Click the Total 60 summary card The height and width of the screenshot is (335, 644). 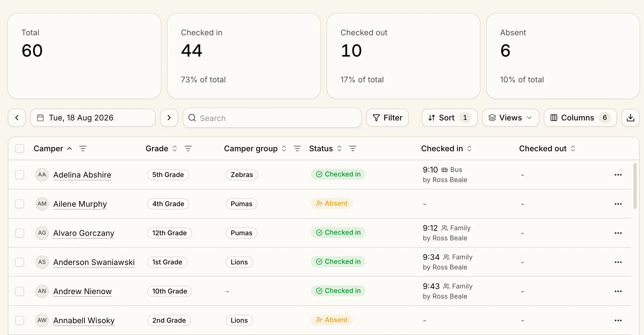[x=84, y=56]
